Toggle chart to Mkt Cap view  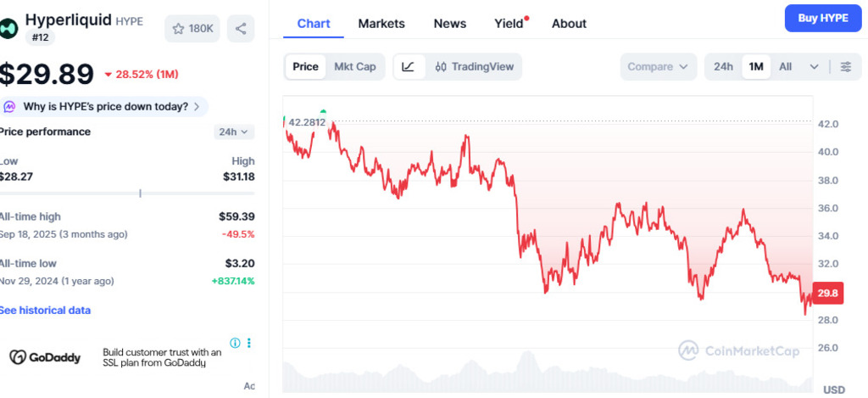click(354, 67)
